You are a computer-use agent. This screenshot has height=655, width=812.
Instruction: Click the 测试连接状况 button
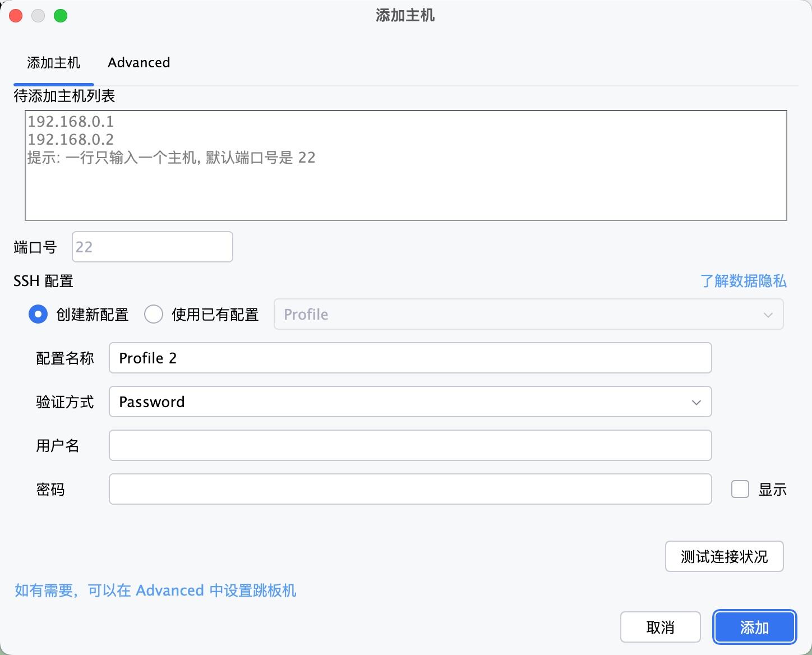(x=724, y=556)
